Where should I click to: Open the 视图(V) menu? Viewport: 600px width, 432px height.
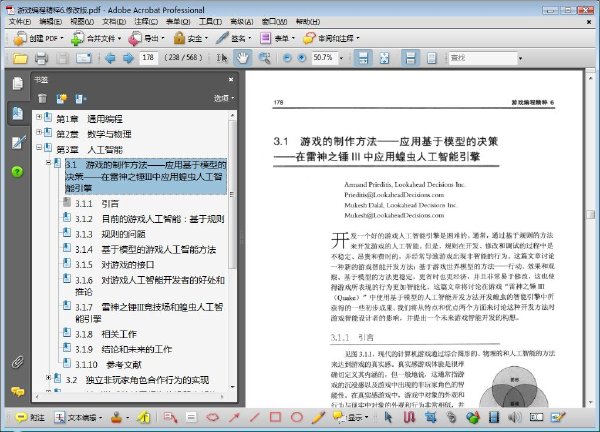click(82, 22)
